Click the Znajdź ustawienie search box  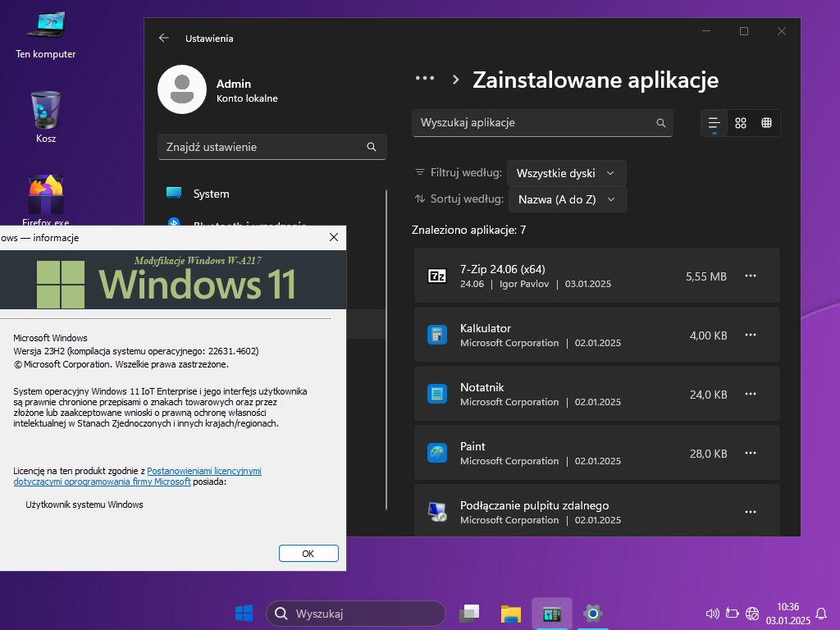coord(261,148)
